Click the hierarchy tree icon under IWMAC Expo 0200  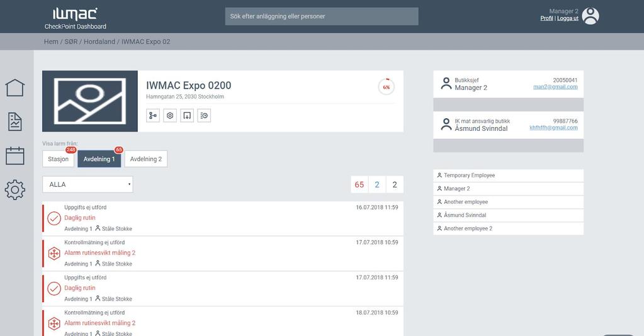153,116
